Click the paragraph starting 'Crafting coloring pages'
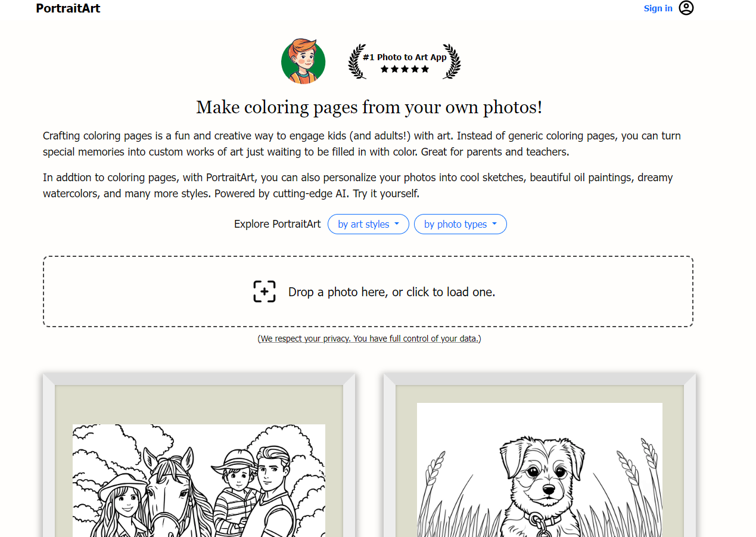 click(x=362, y=144)
